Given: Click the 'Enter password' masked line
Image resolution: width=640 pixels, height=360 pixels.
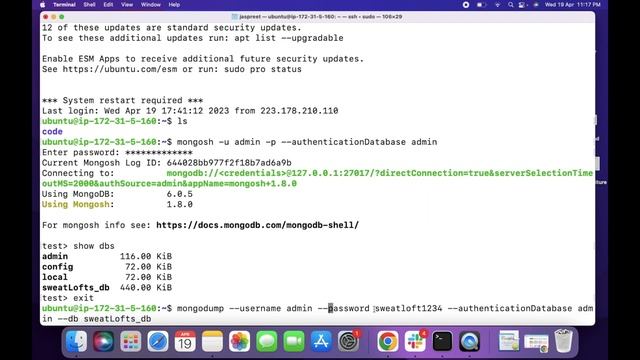Looking at the screenshot, I should (117, 152).
